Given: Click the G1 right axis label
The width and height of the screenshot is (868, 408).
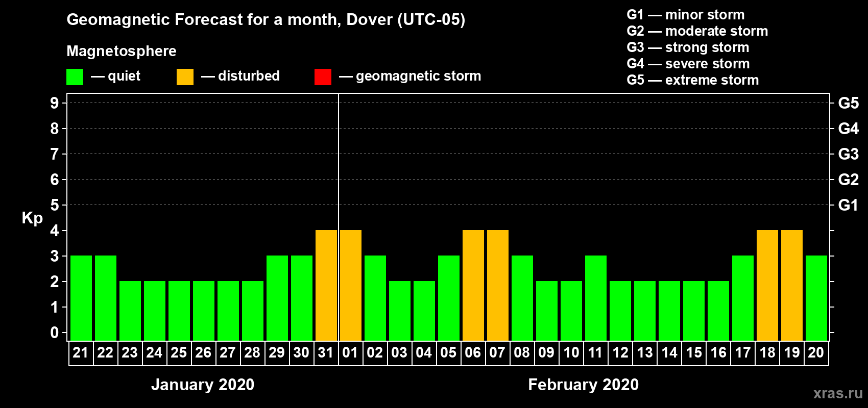Looking at the screenshot, I should pyautogui.click(x=849, y=205).
